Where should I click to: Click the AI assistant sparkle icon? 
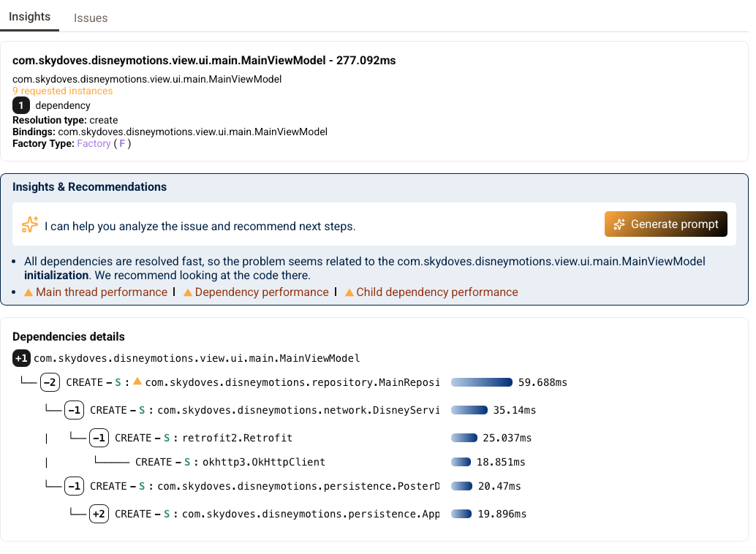coord(29,224)
